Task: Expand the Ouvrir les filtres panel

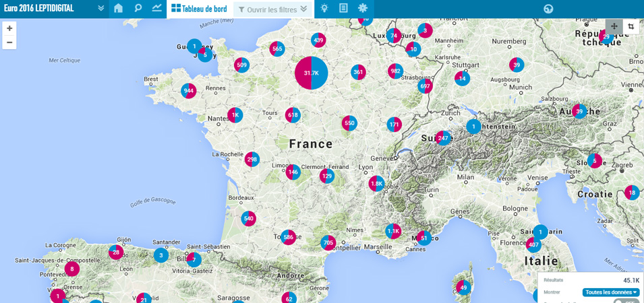Action: point(272,9)
